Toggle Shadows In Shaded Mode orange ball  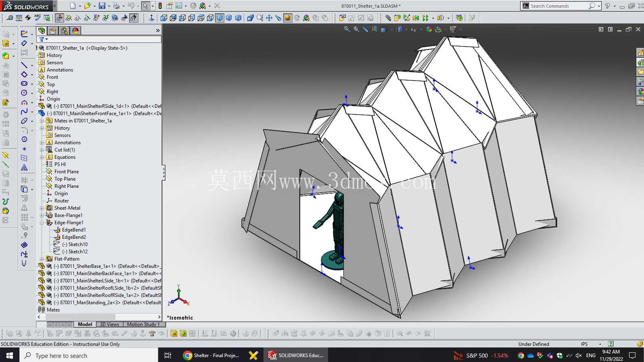tap(288, 18)
